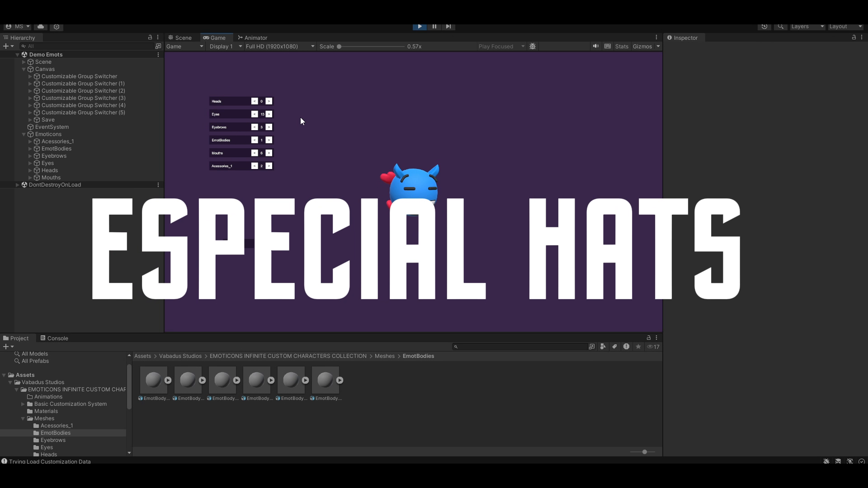Select EmotBodies in the Hierarchy
This screenshot has height=488, width=868.
(56, 149)
